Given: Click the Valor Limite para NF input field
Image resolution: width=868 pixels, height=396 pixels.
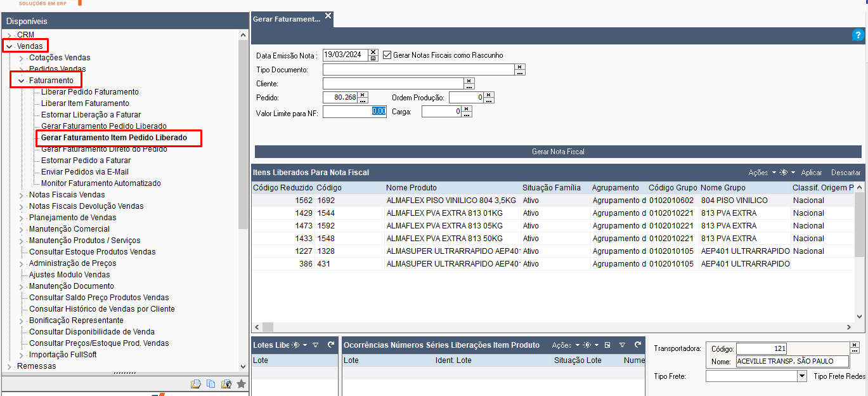Looking at the screenshot, I should coord(354,111).
